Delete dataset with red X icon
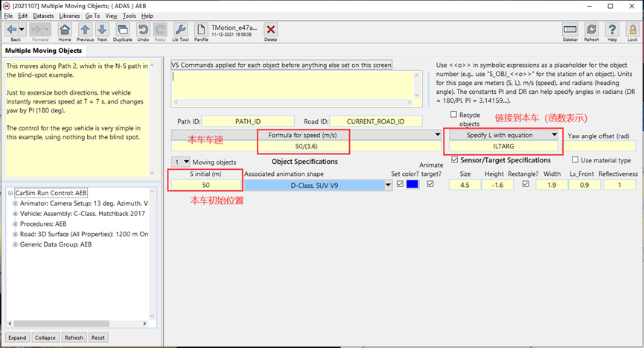 pos(271,30)
